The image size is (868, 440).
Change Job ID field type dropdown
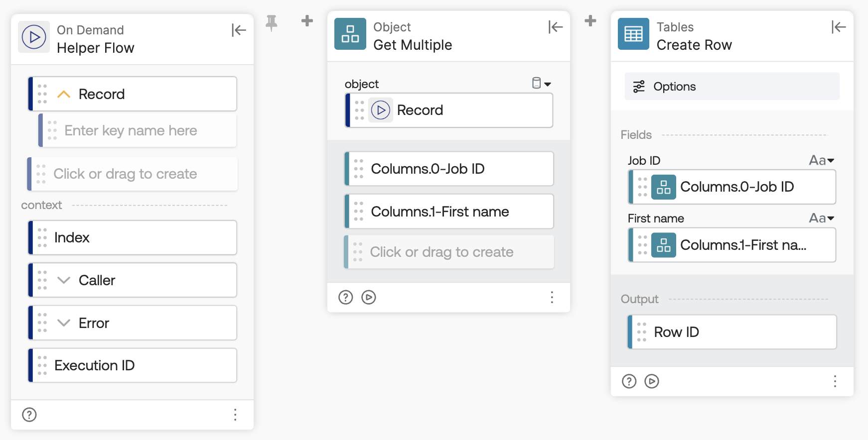coord(821,160)
